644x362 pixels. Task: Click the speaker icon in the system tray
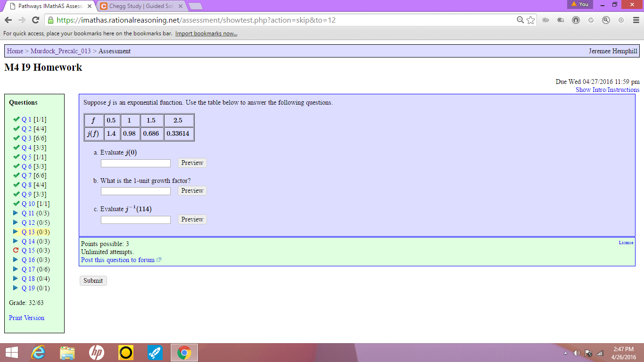[x=576, y=352]
